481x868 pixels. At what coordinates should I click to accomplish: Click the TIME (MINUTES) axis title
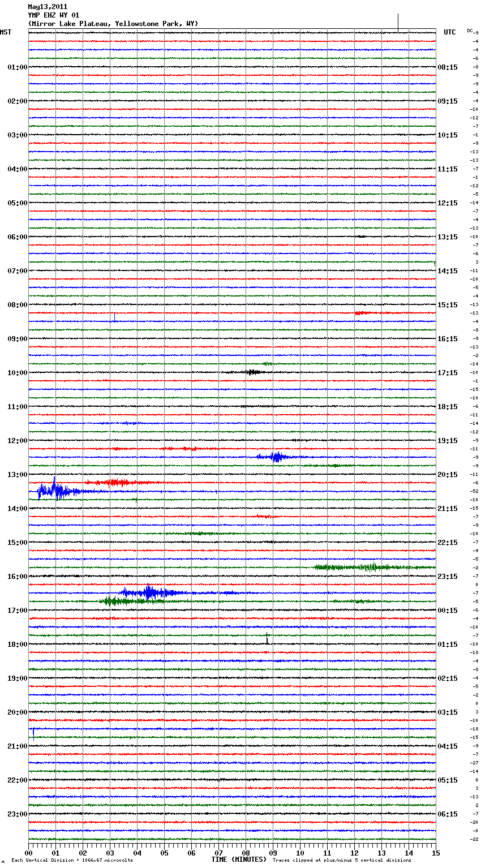pos(239,860)
